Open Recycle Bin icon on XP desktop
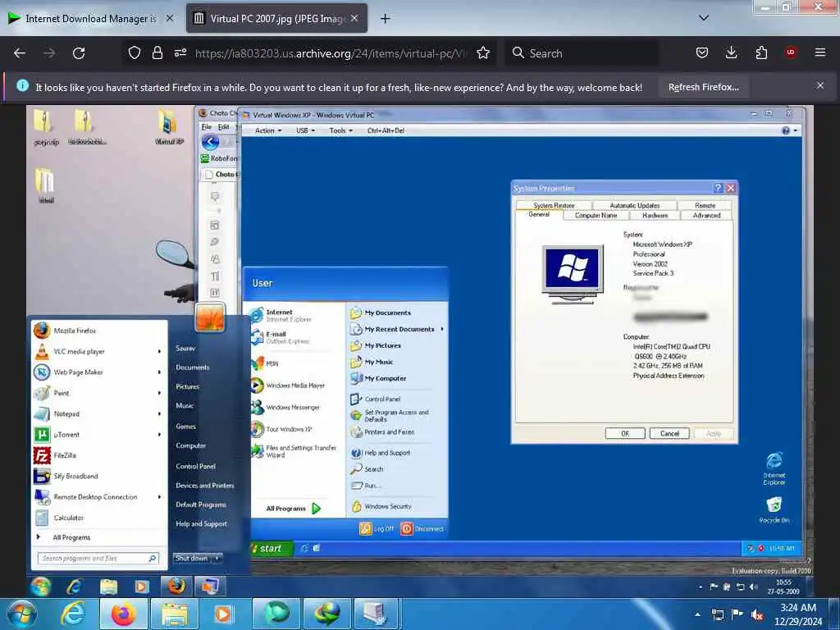Screen dimensions: 840x630 click(774, 509)
